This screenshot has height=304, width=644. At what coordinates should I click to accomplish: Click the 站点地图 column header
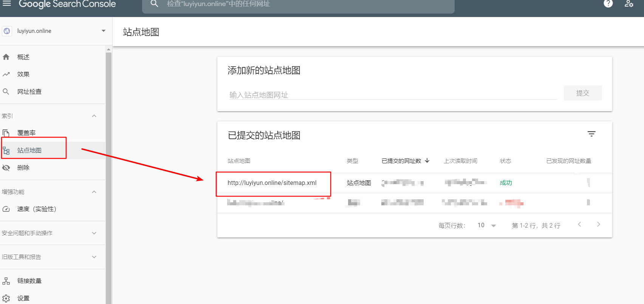click(x=239, y=161)
